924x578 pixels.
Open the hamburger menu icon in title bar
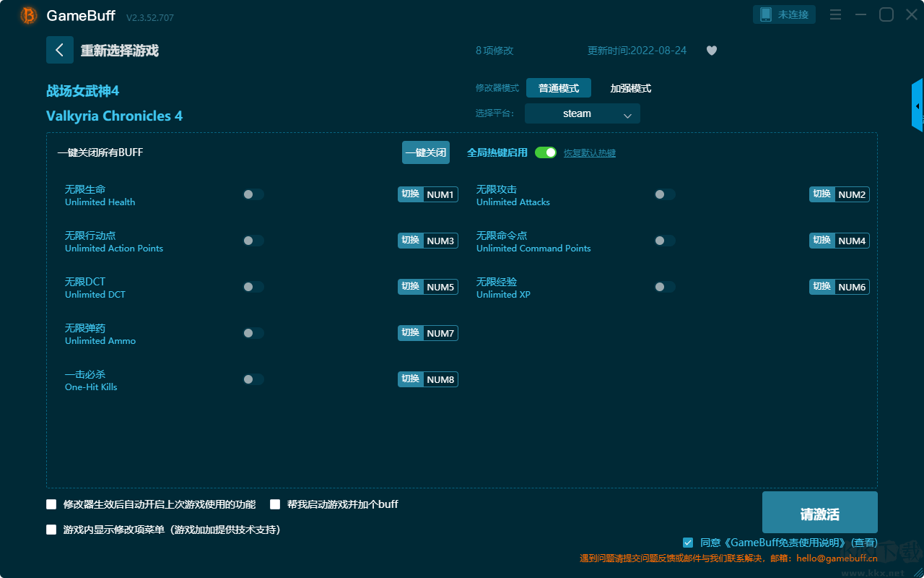click(835, 14)
